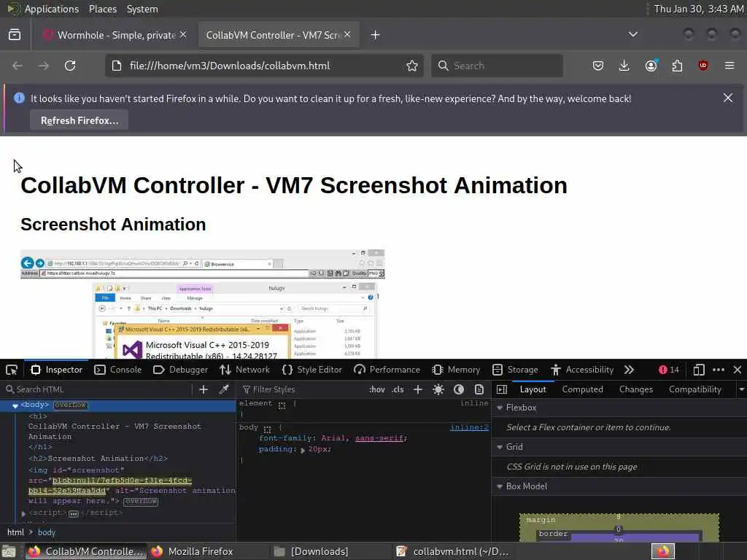Dismiss the Firefox welcome back notification

pyautogui.click(x=728, y=98)
